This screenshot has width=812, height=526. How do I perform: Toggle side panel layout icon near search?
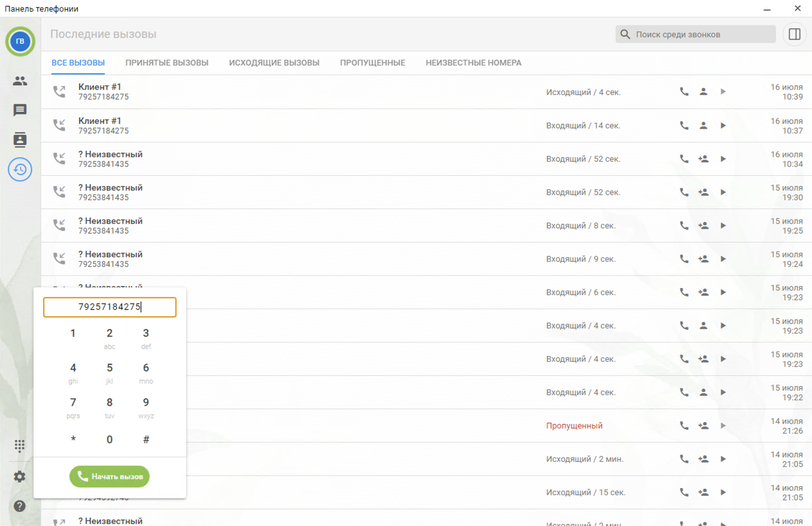[794, 34]
